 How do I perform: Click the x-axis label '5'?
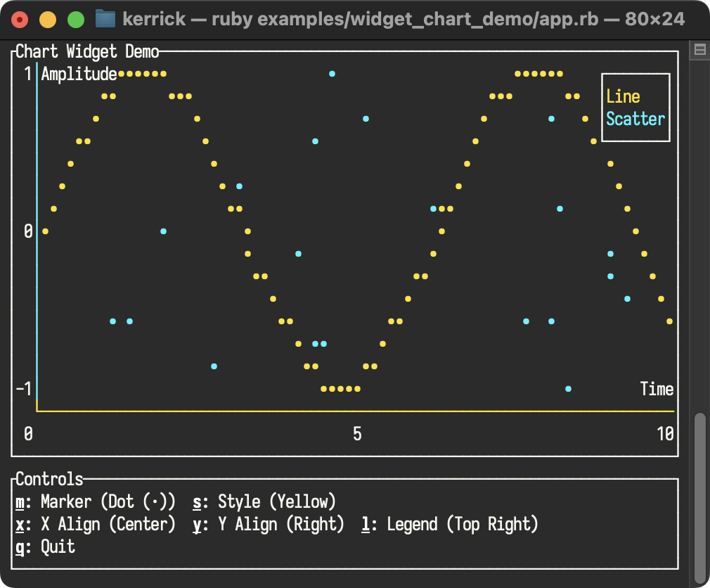click(357, 434)
